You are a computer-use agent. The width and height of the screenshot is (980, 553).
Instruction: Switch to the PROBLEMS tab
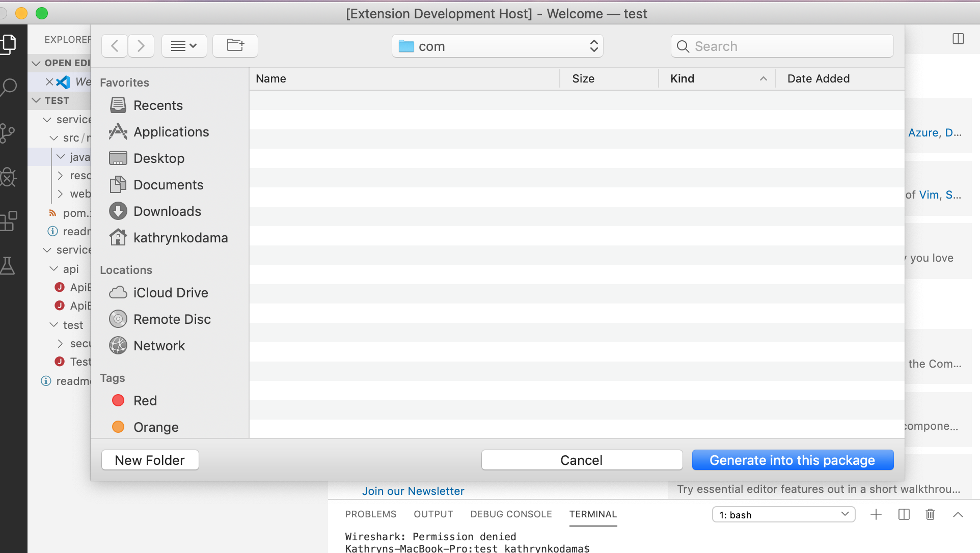[x=370, y=514]
